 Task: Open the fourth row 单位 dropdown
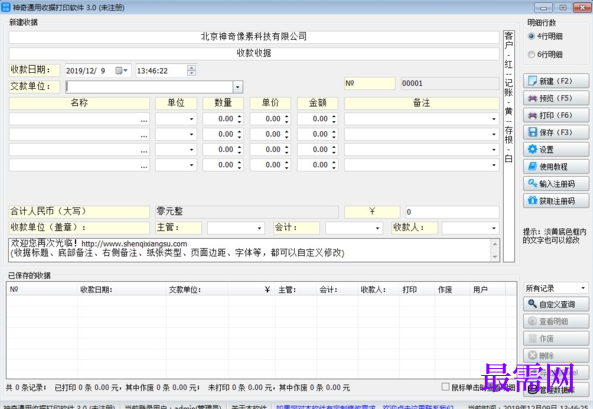(x=191, y=165)
